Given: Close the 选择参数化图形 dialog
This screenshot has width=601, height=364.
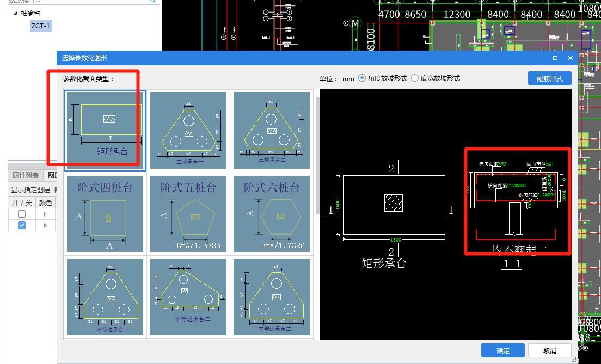Looking at the screenshot, I should click(x=571, y=58).
